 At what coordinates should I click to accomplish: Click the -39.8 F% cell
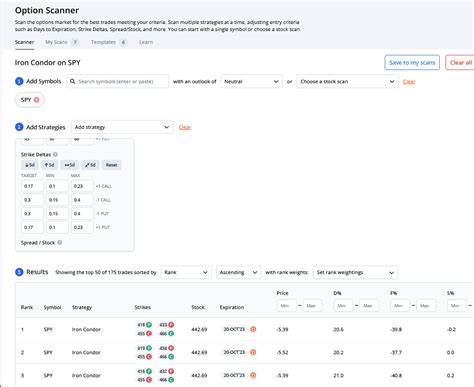396,329
